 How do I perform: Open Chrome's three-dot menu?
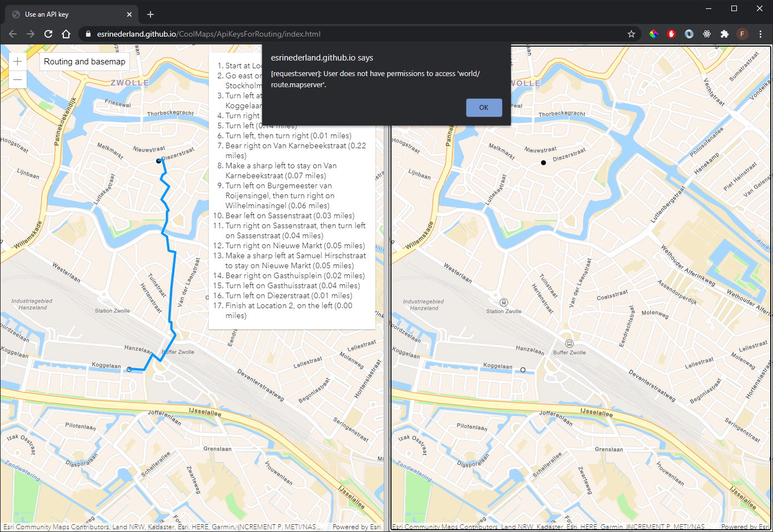(x=760, y=34)
